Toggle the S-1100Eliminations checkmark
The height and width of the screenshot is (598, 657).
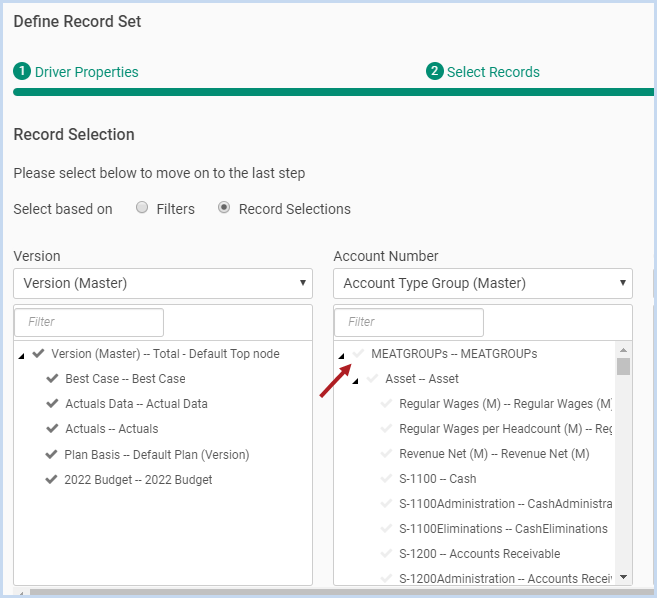(386, 528)
